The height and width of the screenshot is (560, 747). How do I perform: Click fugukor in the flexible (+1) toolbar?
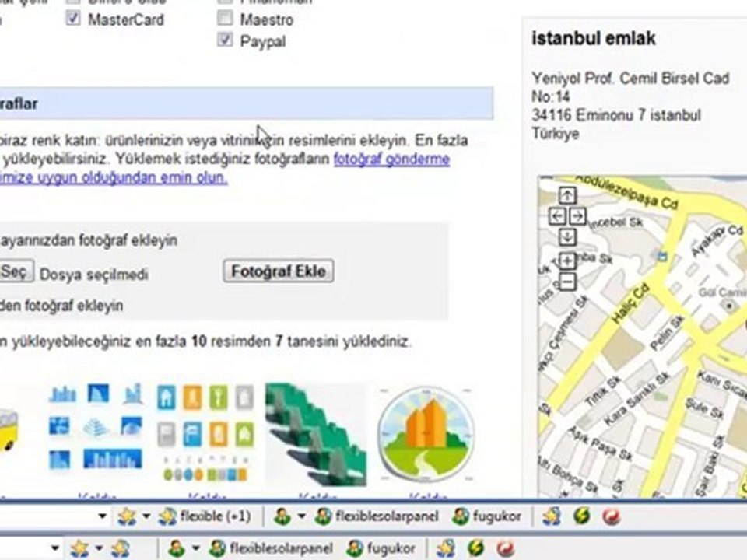486,516
